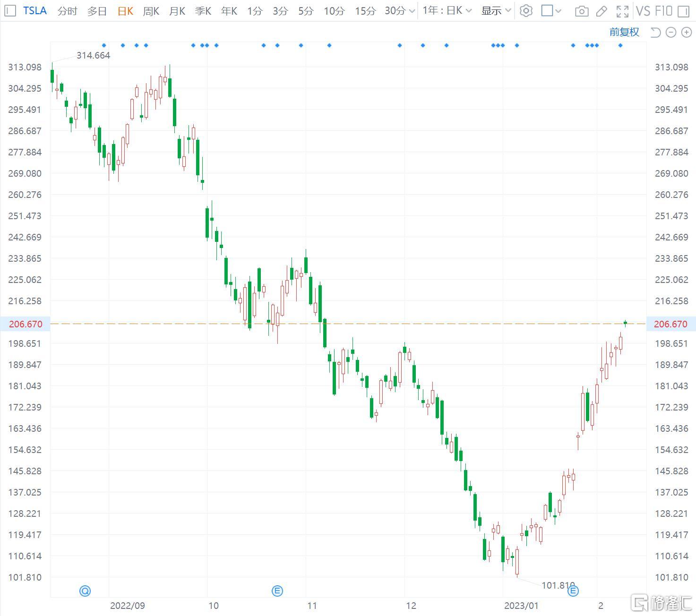Reset chart view with undo arrow
The height and width of the screenshot is (616, 696).
tap(655, 32)
